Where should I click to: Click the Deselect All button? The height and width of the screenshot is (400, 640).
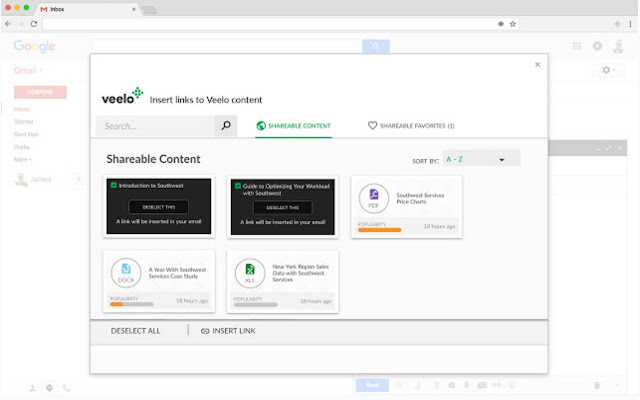point(136,331)
